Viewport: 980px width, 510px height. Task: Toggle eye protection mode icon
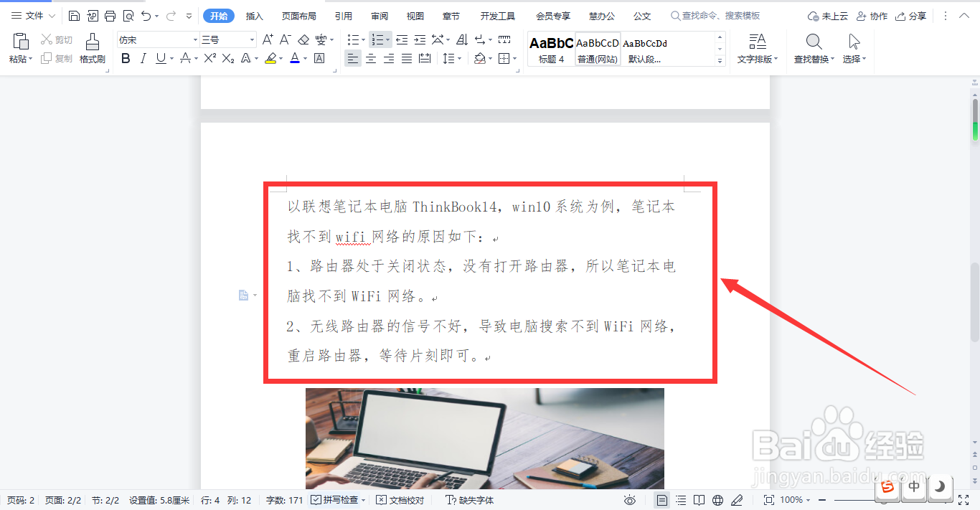[630, 500]
